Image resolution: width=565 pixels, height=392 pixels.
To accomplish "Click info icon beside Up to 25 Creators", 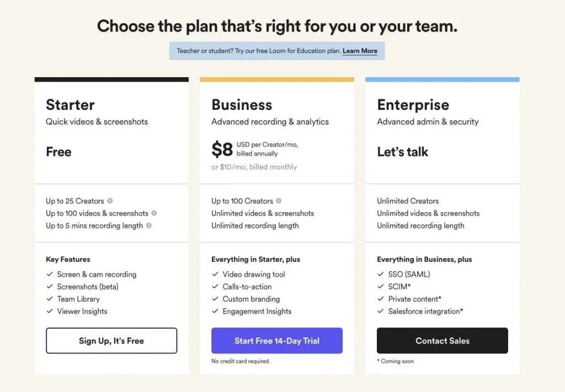I will (x=110, y=201).
